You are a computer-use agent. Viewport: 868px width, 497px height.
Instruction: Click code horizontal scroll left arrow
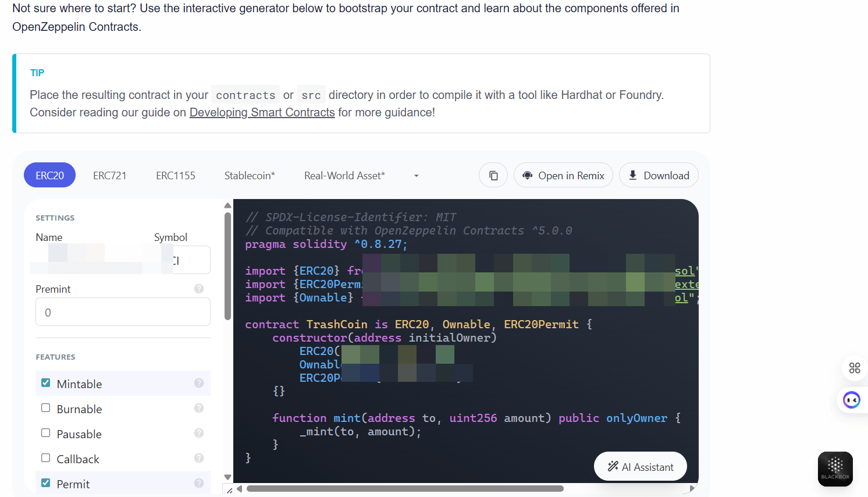(239, 489)
